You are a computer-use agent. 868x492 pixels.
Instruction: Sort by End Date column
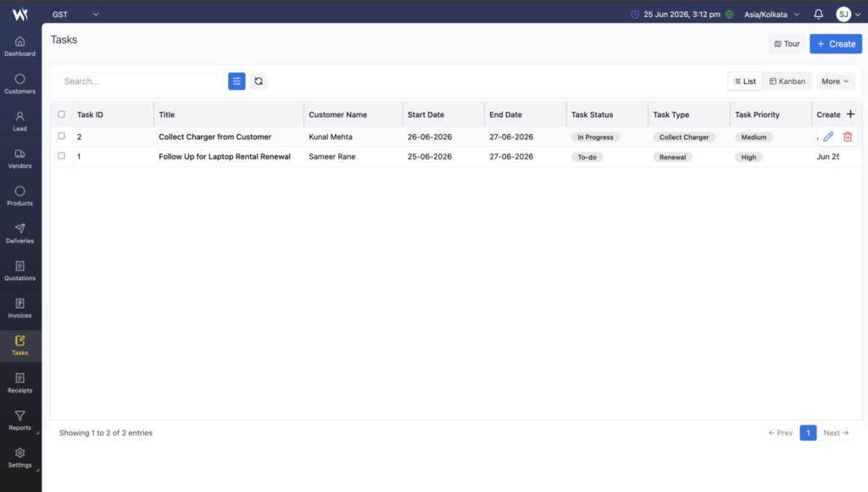pyautogui.click(x=505, y=115)
